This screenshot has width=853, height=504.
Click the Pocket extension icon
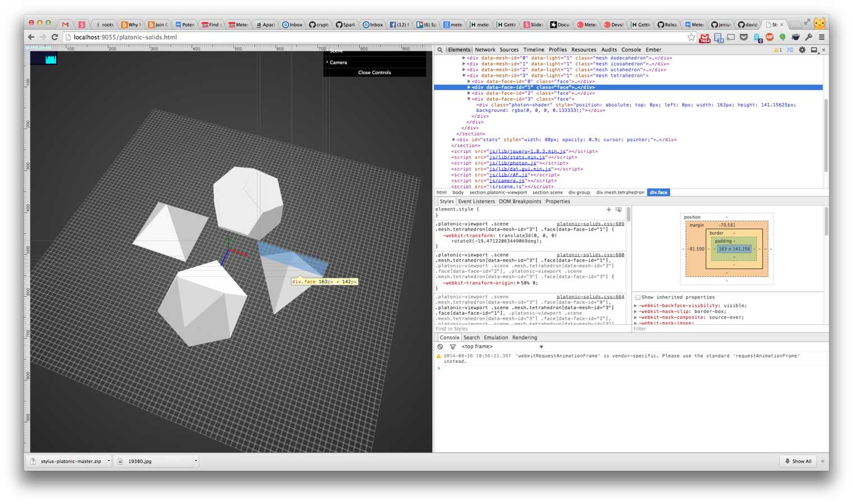click(744, 37)
